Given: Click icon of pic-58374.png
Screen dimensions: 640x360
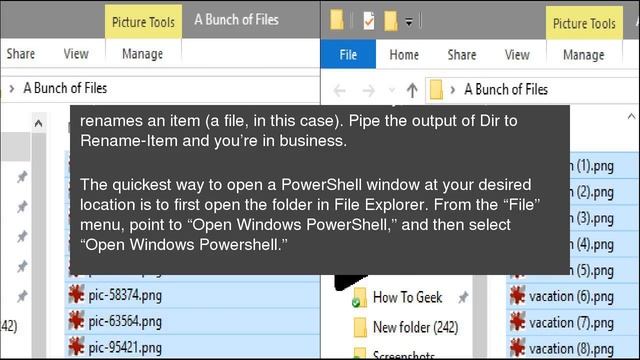Looking at the screenshot, I should coord(76,294).
